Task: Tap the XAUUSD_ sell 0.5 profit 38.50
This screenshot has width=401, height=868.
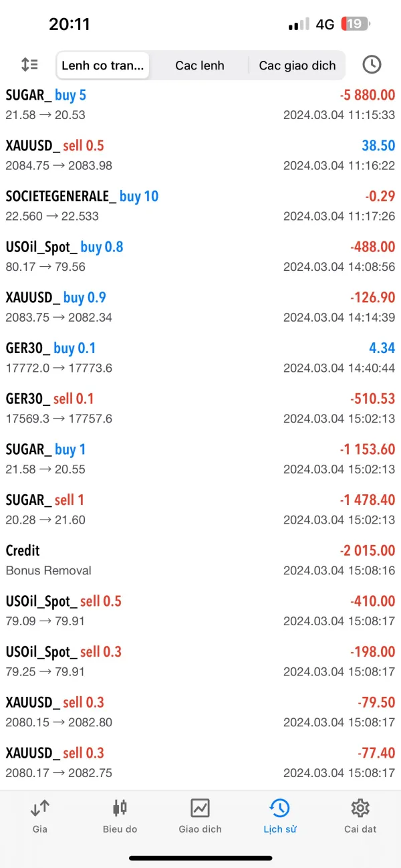Action: [378, 146]
